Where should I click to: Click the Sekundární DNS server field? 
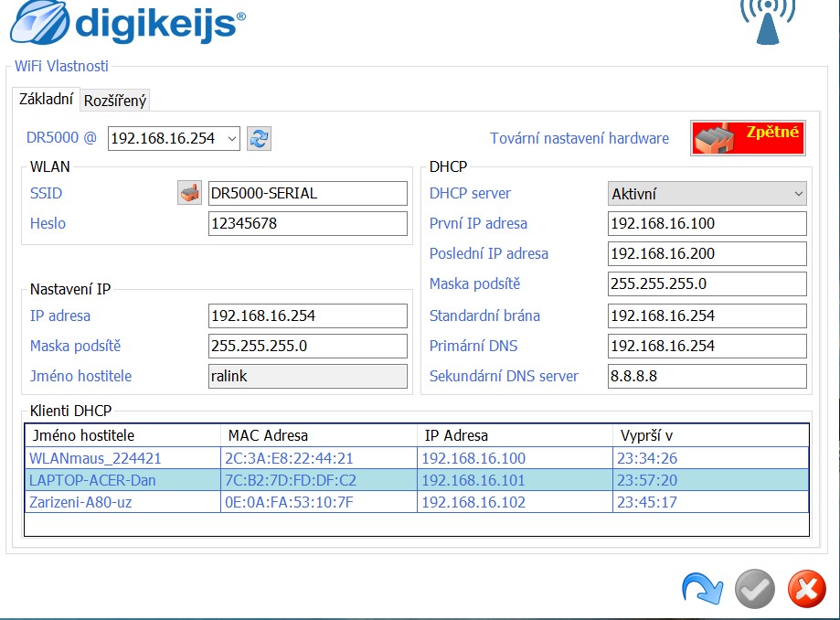click(707, 376)
